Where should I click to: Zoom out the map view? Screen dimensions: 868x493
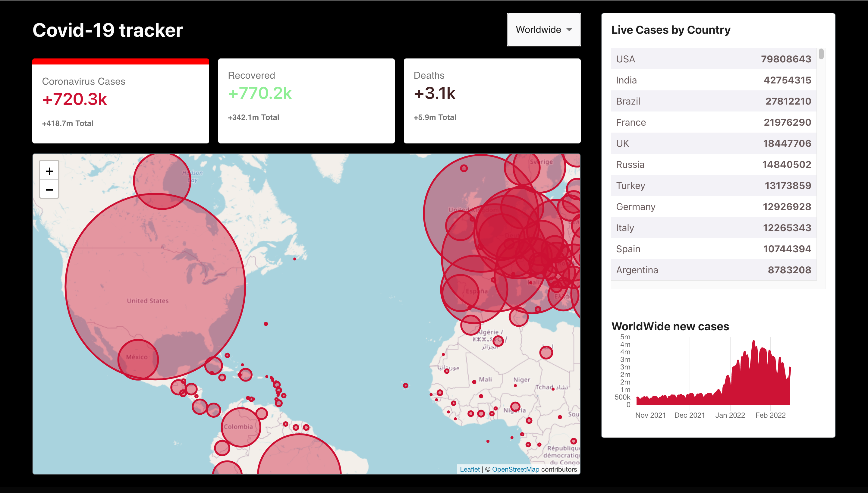(x=49, y=190)
